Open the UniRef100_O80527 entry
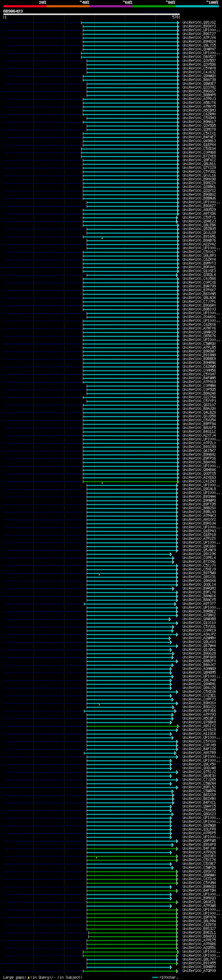This screenshot has width=222, height=980. (199, 57)
